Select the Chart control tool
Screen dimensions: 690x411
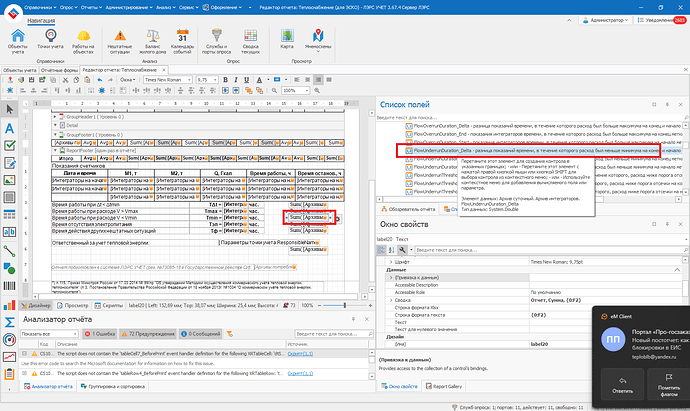[x=9, y=305]
